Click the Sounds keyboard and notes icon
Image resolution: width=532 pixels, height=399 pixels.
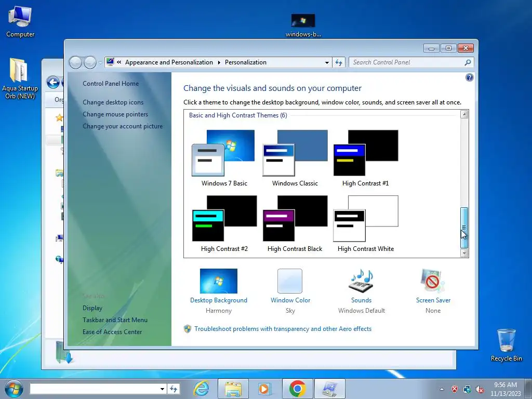tap(362, 281)
